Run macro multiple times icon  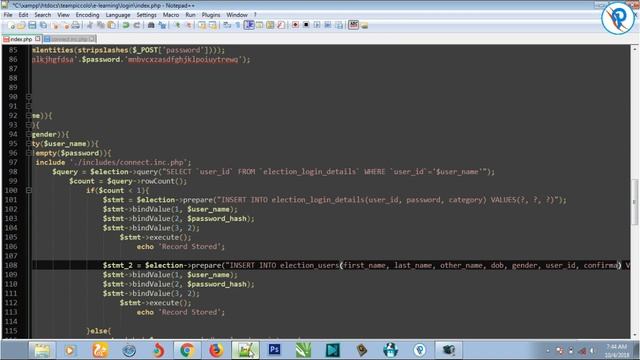pyautogui.click(x=328, y=25)
